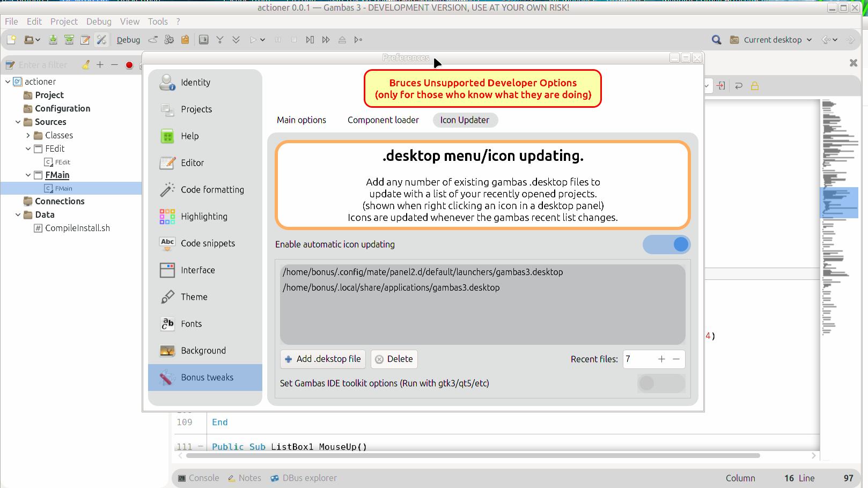Open Code snippets preferences
The image size is (868, 488).
(x=207, y=243)
